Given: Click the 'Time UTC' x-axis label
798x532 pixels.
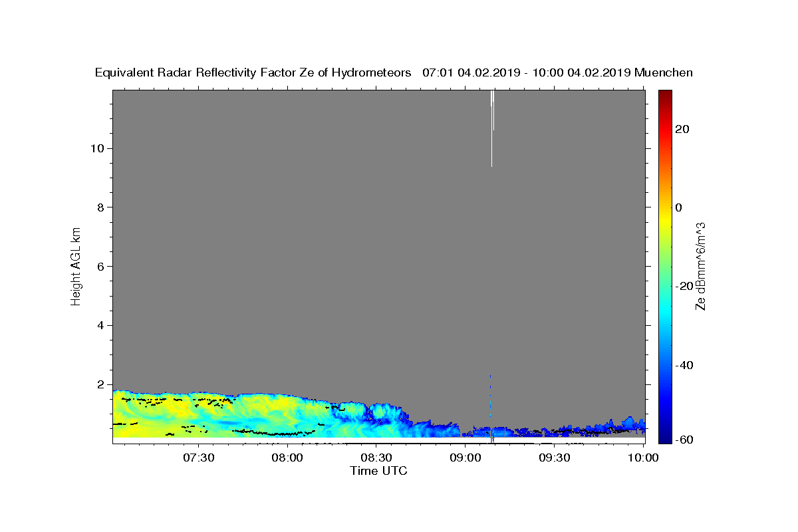Looking at the screenshot, I should pos(378,471).
